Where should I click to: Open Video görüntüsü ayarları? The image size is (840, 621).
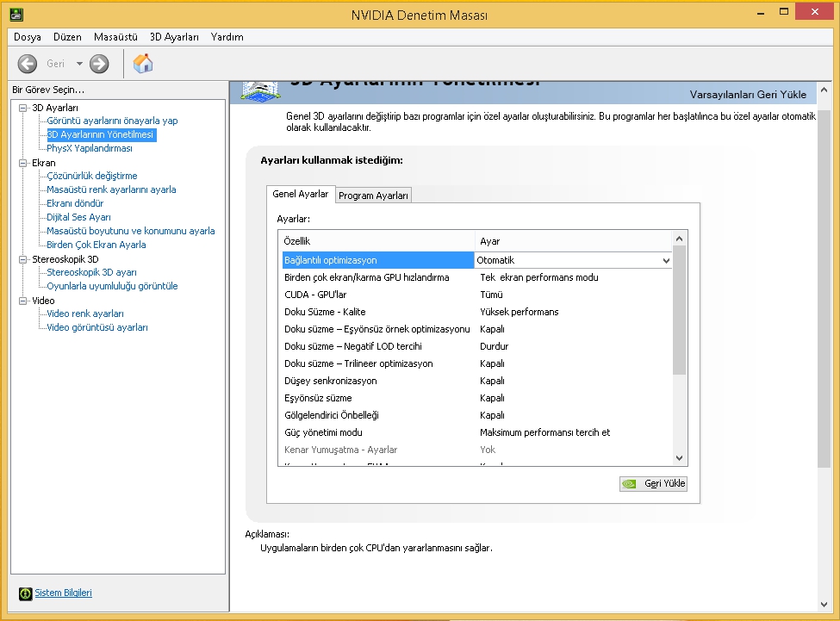tap(97, 327)
